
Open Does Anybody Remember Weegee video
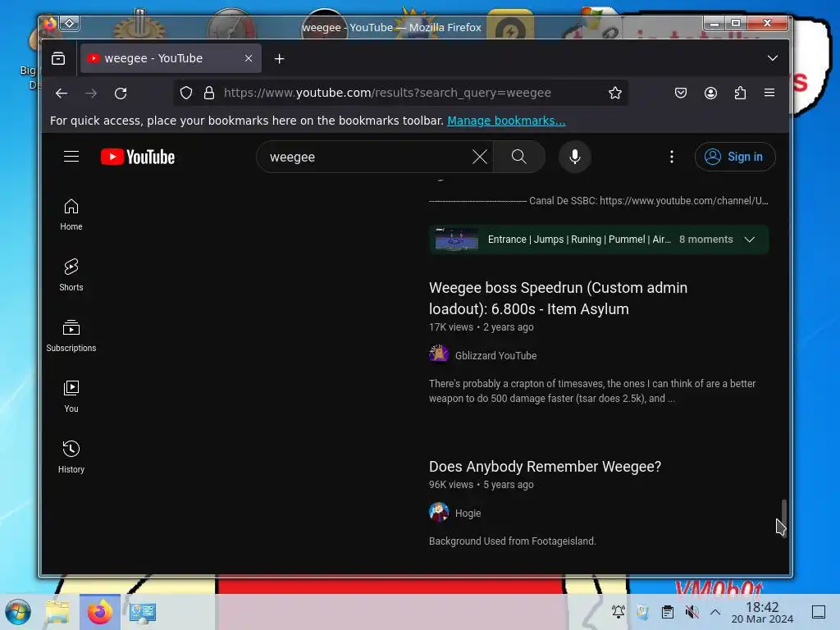click(545, 467)
